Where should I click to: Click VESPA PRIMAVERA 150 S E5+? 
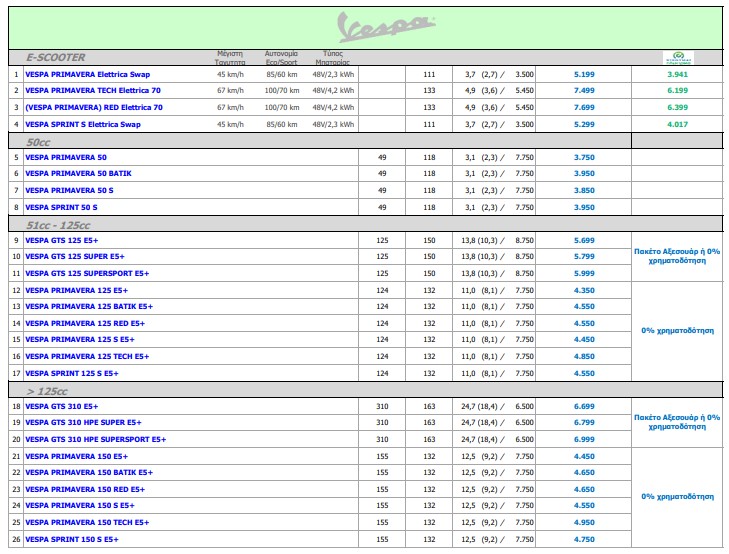[x=80, y=506]
